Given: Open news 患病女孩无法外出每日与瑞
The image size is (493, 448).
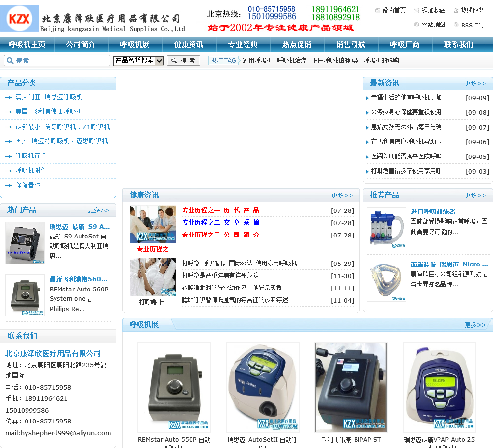Looking at the screenshot, I should [x=406, y=127].
